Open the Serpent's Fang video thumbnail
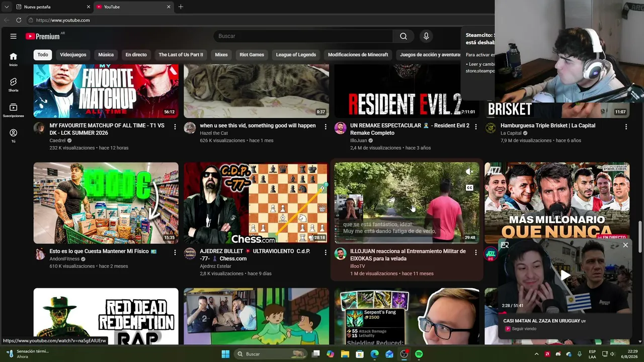644x362 pixels. pyautogui.click(x=407, y=316)
